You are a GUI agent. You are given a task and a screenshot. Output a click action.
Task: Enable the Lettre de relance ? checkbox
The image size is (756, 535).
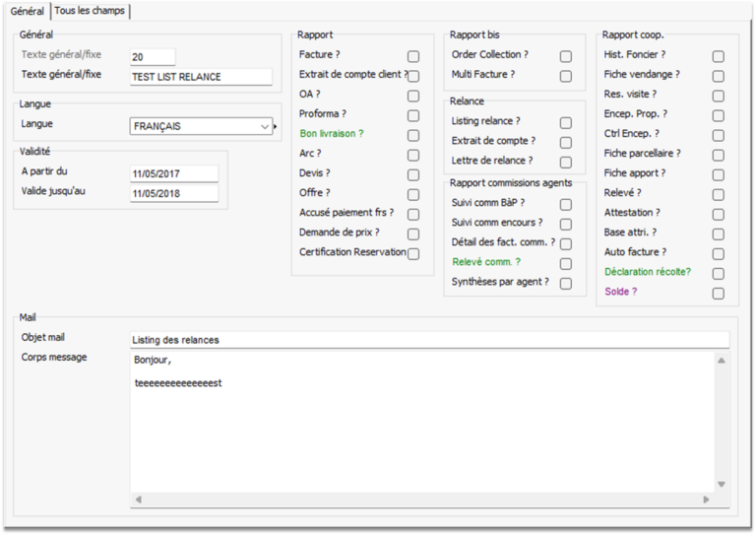coord(566,163)
